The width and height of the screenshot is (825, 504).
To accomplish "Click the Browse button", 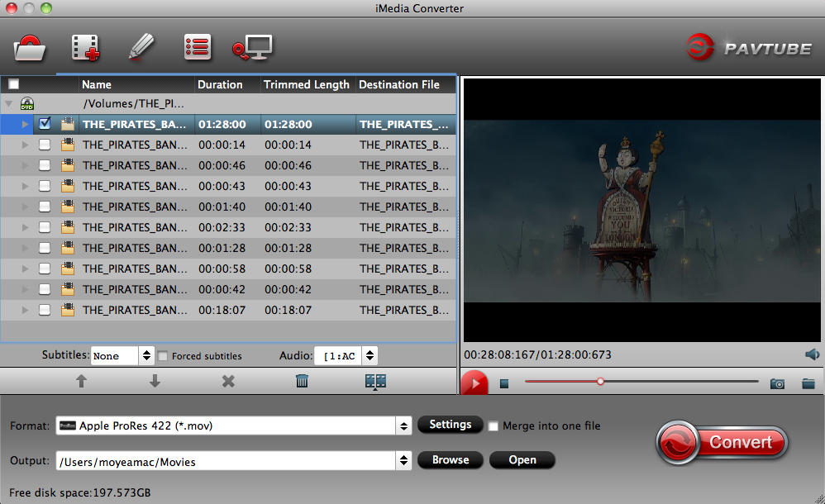I will click(x=451, y=460).
